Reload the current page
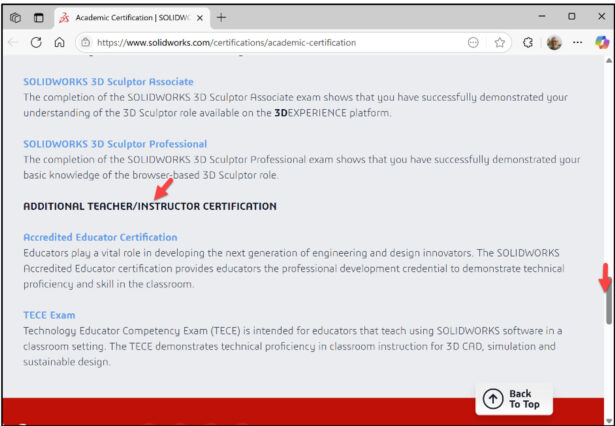The width and height of the screenshot is (615, 426). [36, 42]
